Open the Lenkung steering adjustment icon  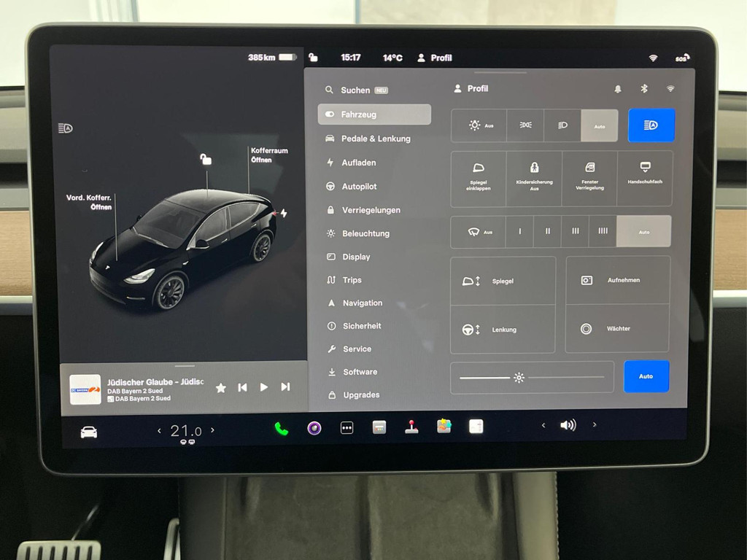[502, 329]
